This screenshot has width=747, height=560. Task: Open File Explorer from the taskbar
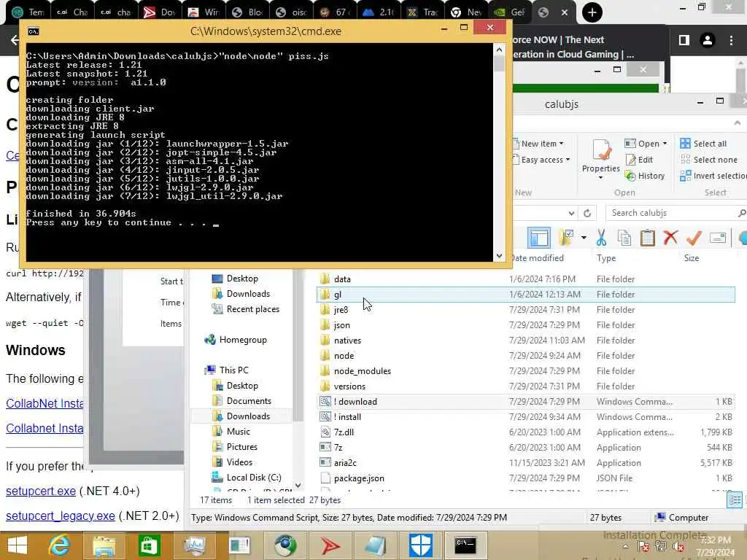pos(104,545)
